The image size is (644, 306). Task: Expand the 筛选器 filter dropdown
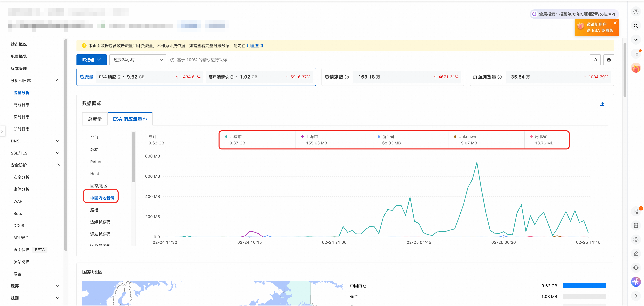coord(91,60)
